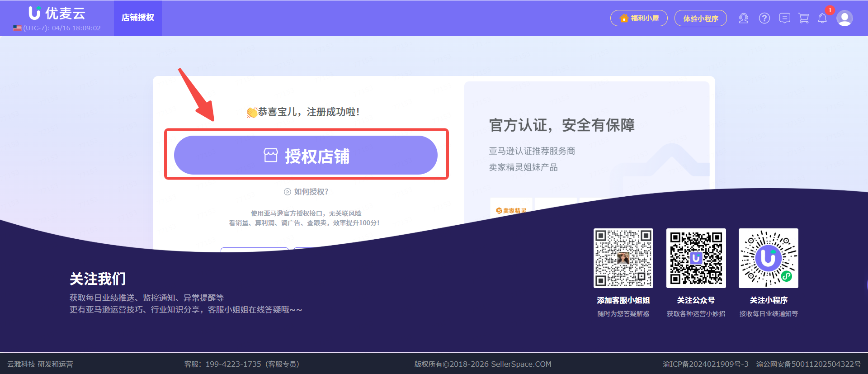Click the 关注我们 heading
The width and height of the screenshot is (868, 374).
(98, 279)
